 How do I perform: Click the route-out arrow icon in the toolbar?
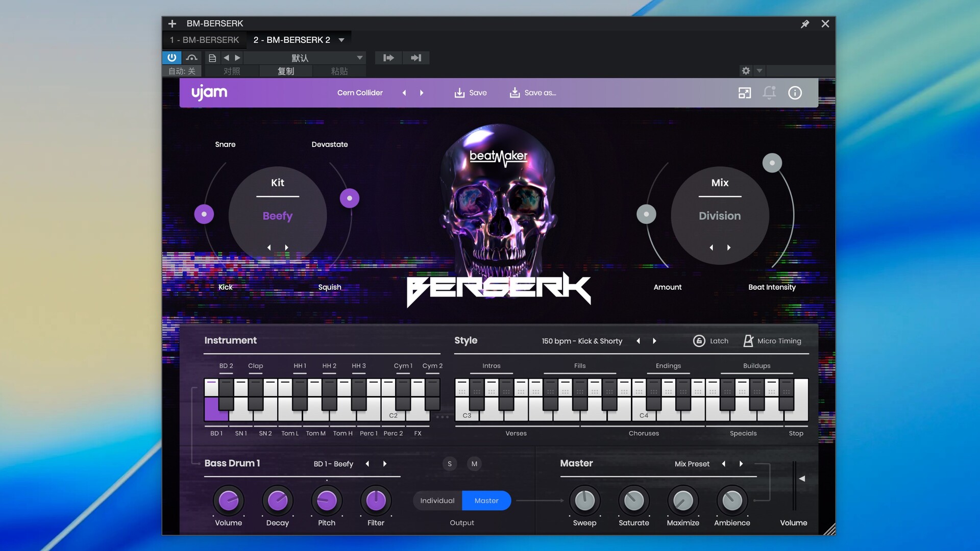click(416, 58)
